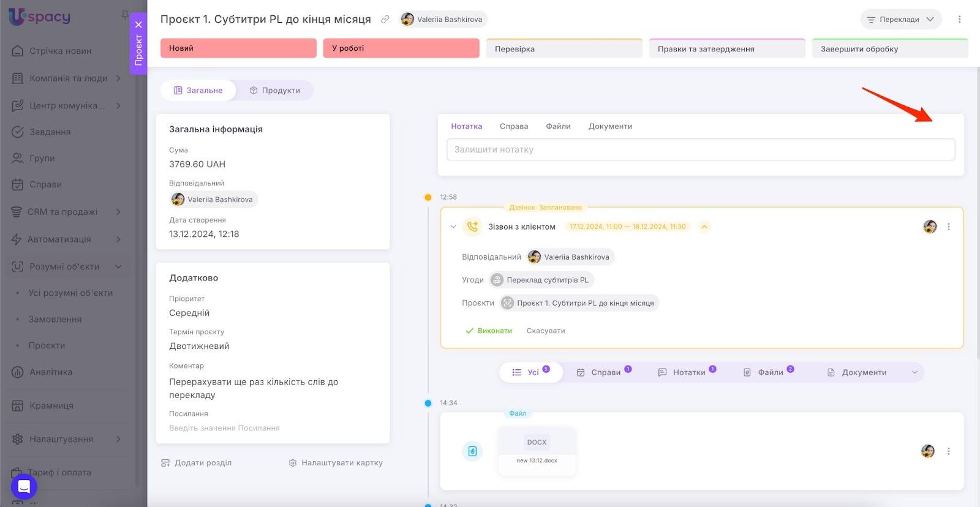Expand the timeline filter tabs dropdown arrow
980x507 pixels.
914,372
